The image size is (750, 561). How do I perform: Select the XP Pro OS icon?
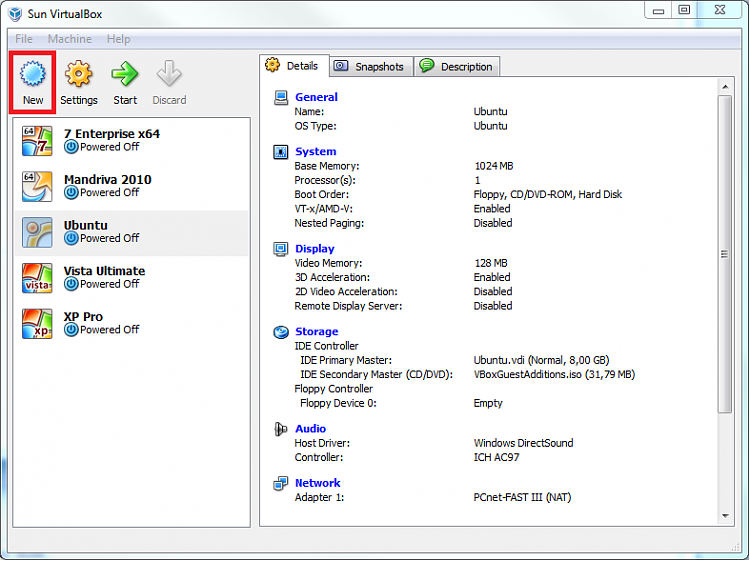[x=37, y=324]
